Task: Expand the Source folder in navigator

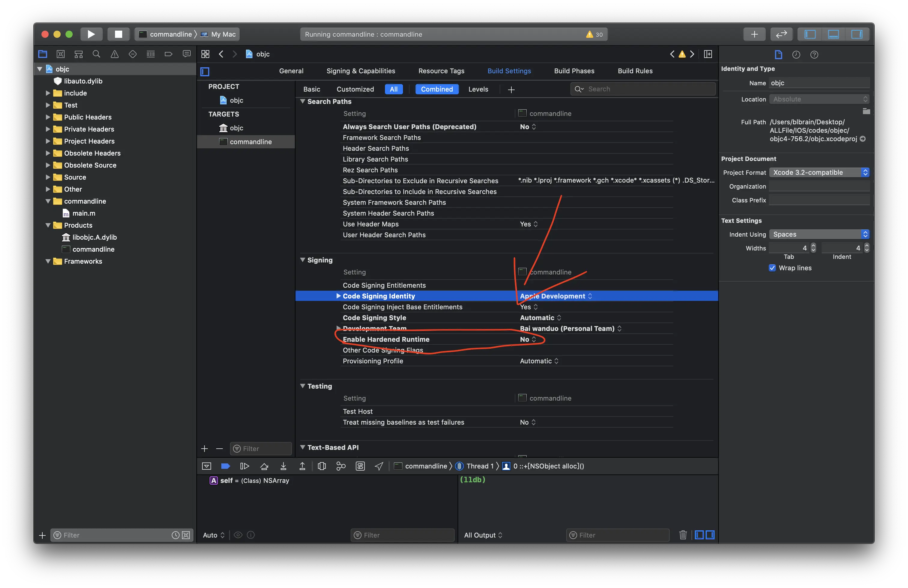Action: (x=48, y=177)
